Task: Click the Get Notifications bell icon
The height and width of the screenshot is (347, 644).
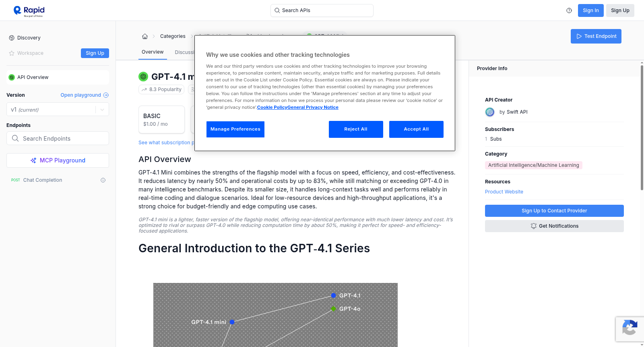Action: point(534,226)
